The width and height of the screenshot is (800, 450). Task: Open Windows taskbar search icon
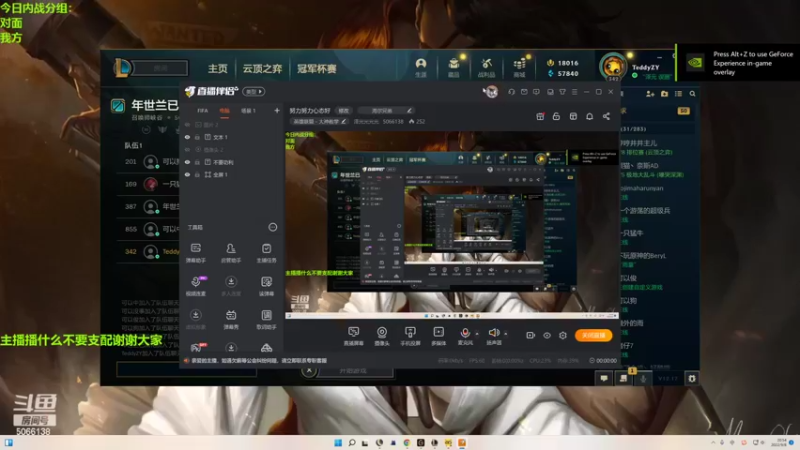[x=352, y=442]
